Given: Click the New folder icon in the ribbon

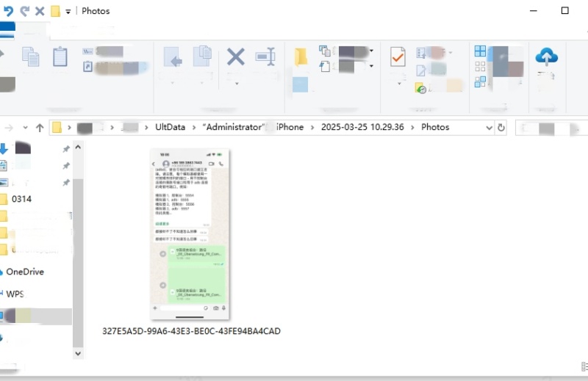Looking at the screenshot, I should pyautogui.click(x=301, y=57).
